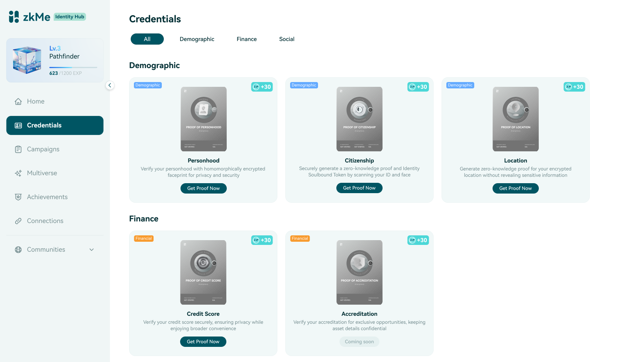Image resolution: width=644 pixels, height=362 pixels.
Task: Collapse the sidebar with the arrow
Action: [110, 85]
